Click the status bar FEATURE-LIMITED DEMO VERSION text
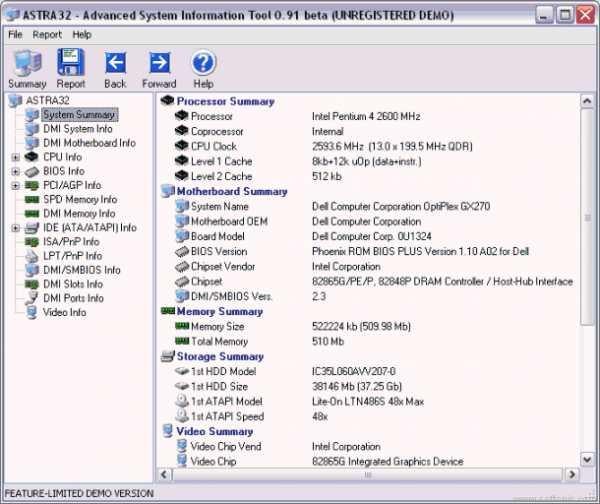Screen dimensions: 600x504 tap(79, 494)
